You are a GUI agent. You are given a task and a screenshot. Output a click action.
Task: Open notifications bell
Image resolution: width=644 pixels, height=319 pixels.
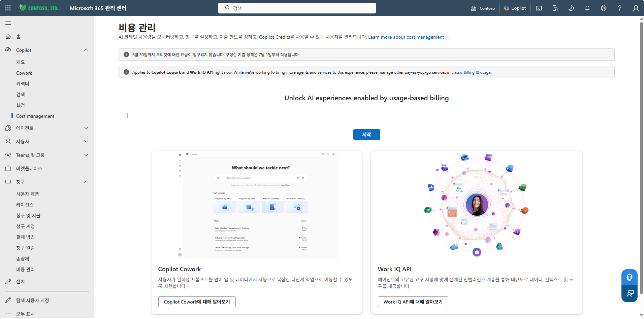[587, 8]
